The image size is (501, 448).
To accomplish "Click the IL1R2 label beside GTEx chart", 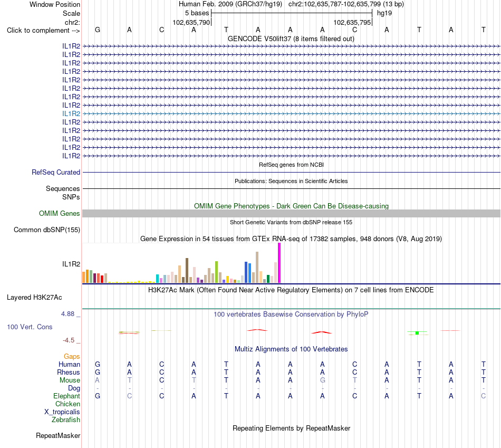I will click(71, 264).
